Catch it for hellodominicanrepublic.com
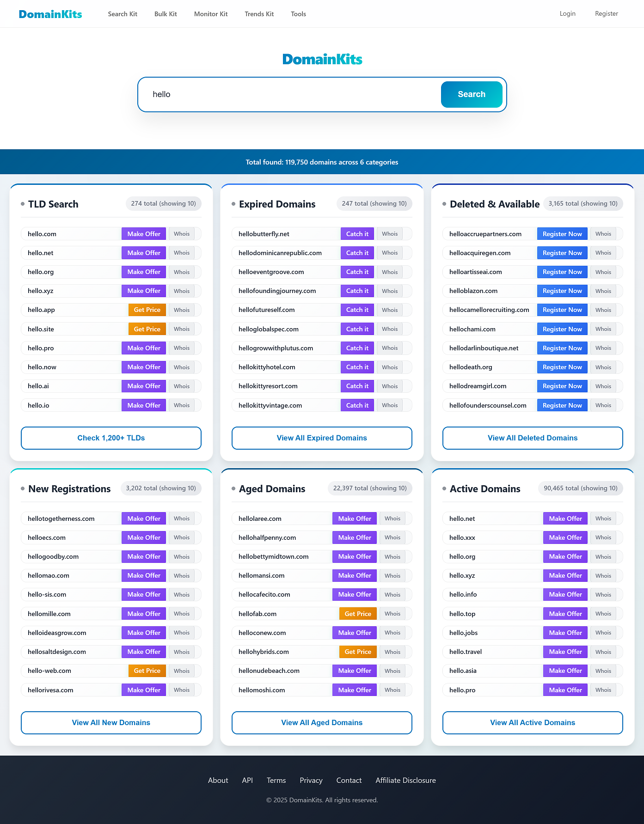 357,253
